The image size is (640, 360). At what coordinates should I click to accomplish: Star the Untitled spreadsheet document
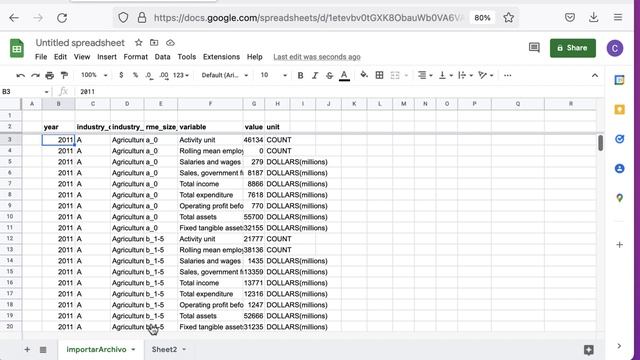tap(139, 42)
